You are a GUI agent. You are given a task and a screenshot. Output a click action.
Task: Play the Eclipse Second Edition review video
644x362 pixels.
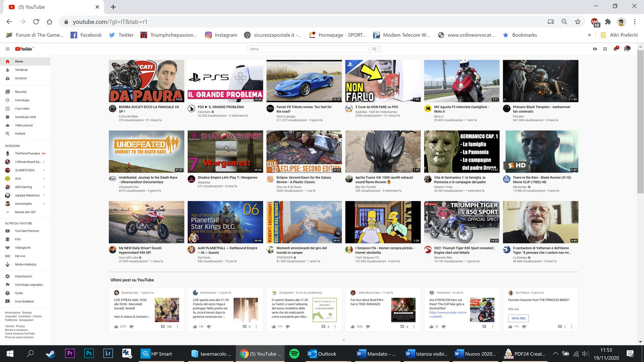(x=304, y=152)
